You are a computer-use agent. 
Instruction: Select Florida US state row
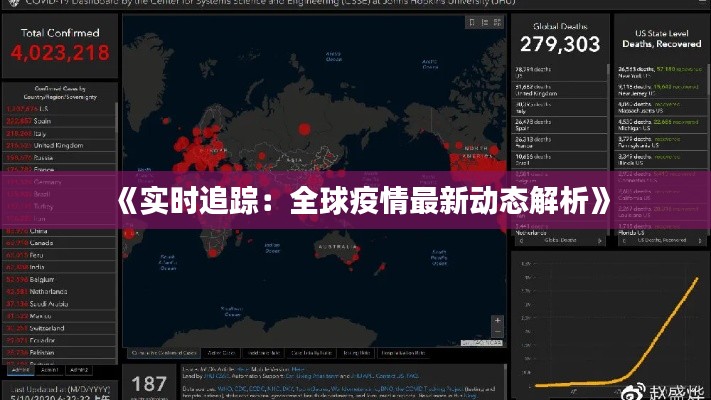click(661, 229)
